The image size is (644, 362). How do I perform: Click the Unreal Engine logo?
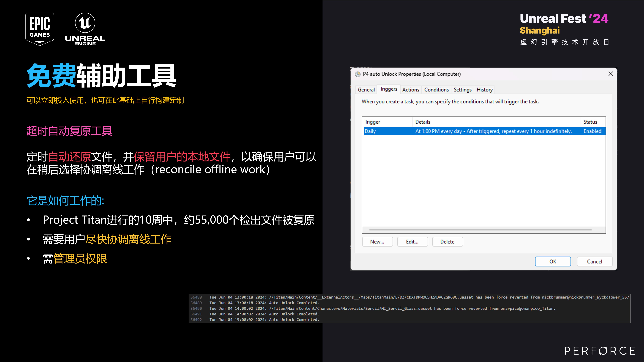85,29
